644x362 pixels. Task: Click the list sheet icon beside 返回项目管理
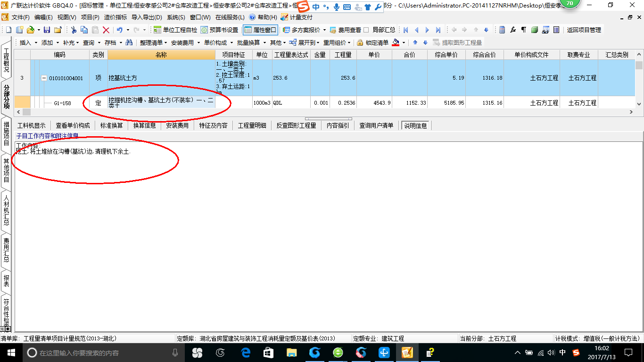pyautogui.click(x=556, y=30)
